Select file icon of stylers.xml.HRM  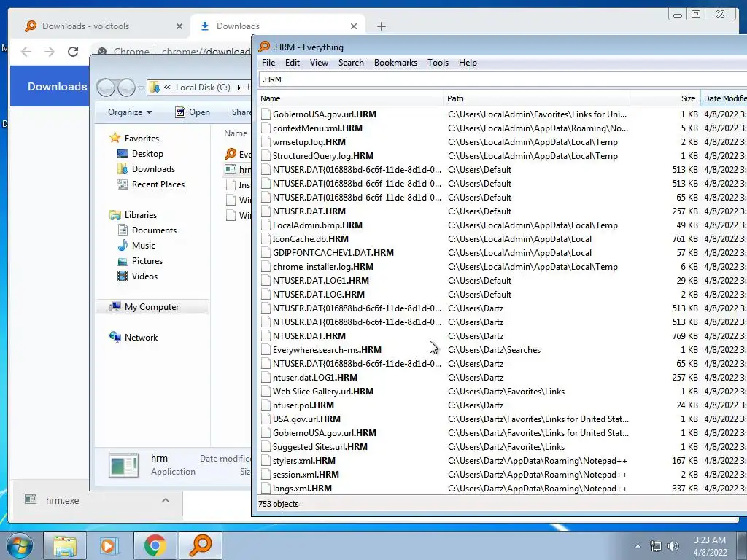pos(266,461)
